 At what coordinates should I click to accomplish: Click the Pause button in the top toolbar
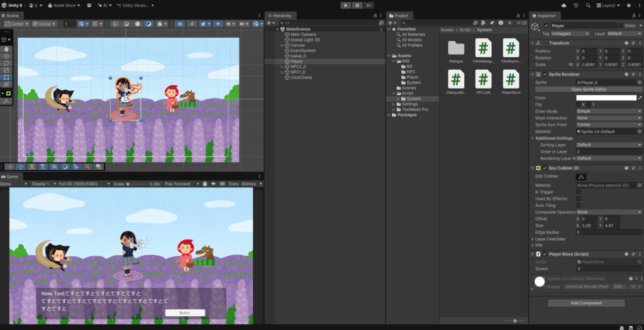(357, 5)
